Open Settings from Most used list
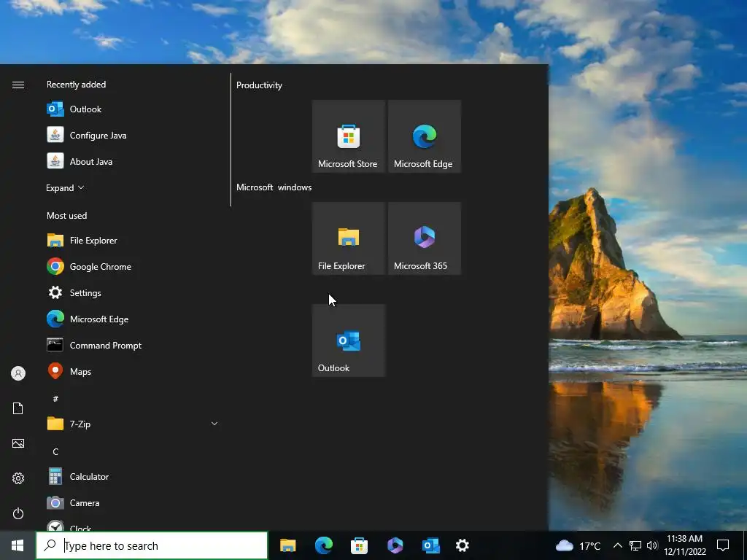The width and height of the screenshot is (747, 560). click(x=131, y=293)
